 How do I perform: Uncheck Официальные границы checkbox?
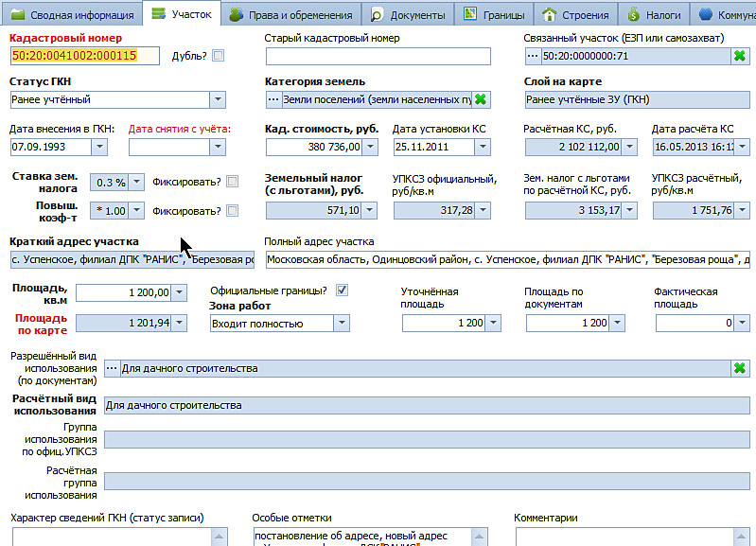pos(342,291)
